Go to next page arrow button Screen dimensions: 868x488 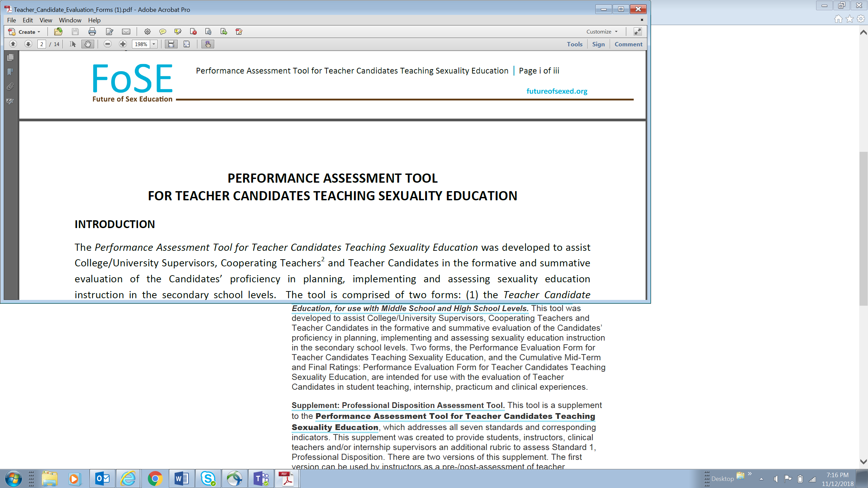point(28,44)
